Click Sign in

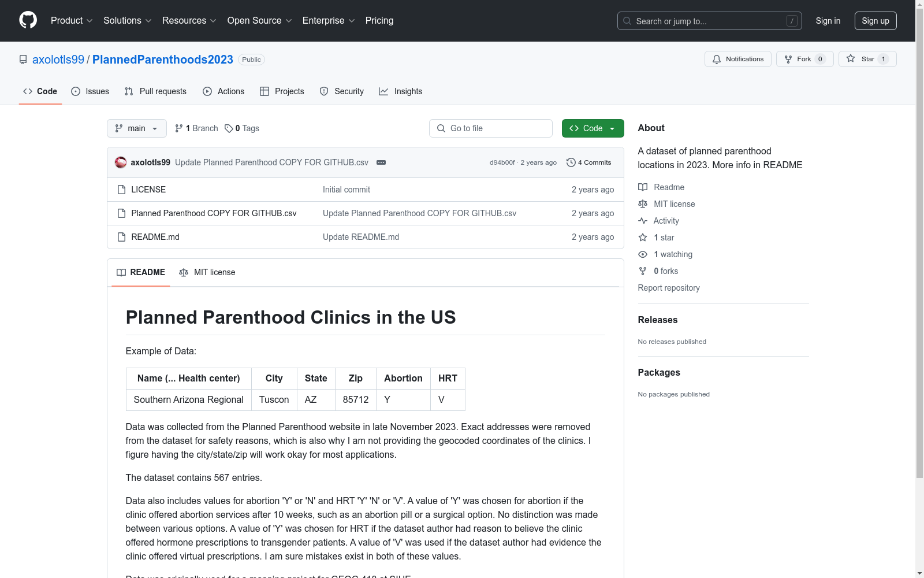pyautogui.click(x=828, y=21)
